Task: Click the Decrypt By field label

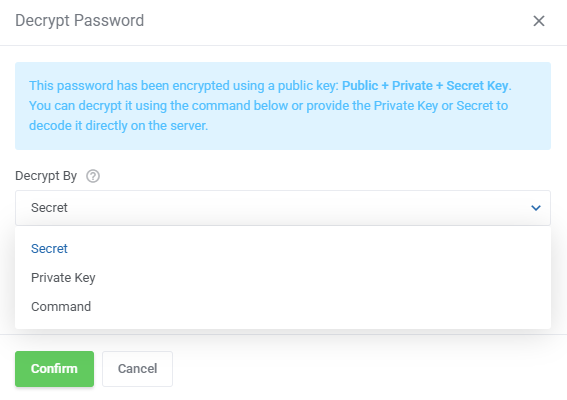Action: click(46, 176)
